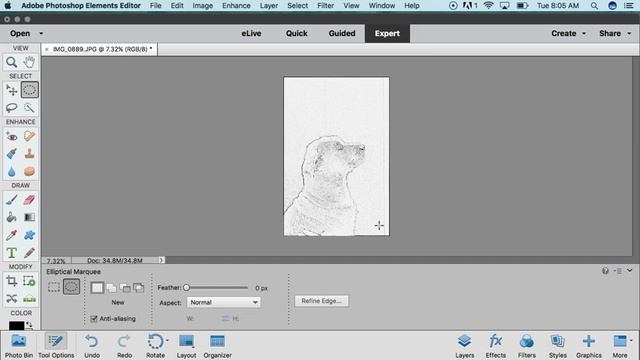Click the zoom percentage field 7.32%
Image resolution: width=640 pixels, height=360 pixels.
click(56, 260)
